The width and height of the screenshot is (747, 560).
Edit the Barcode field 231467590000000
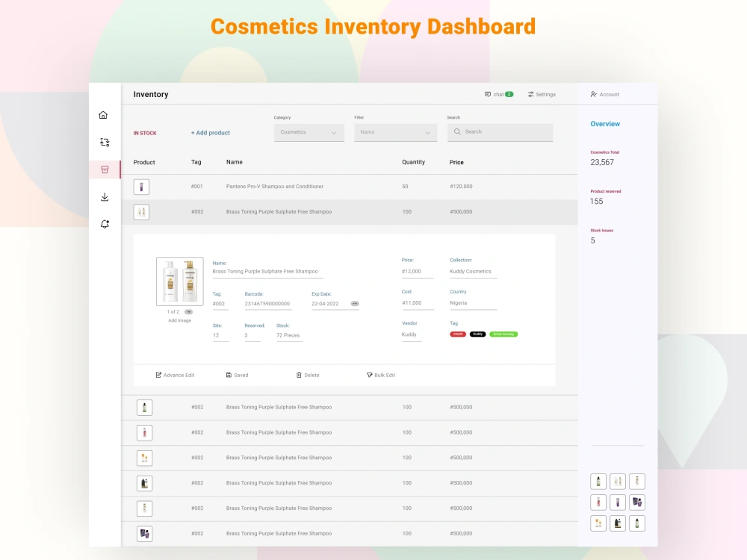coord(267,304)
